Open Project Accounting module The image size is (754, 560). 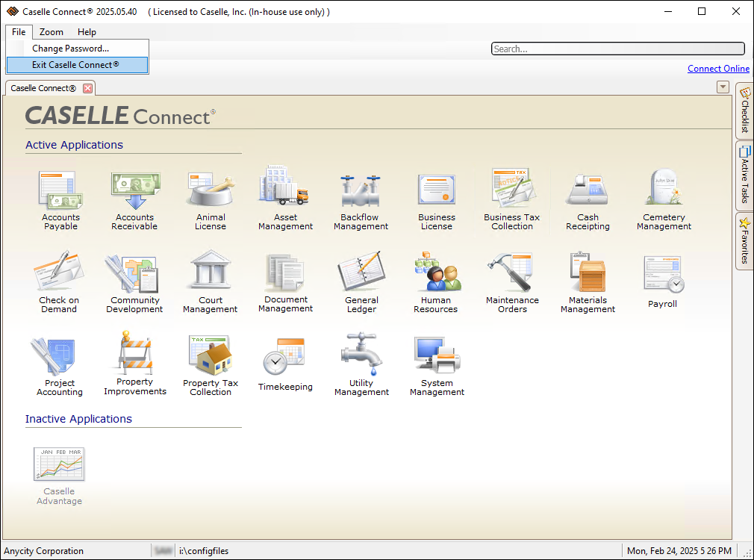(x=60, y=367)
